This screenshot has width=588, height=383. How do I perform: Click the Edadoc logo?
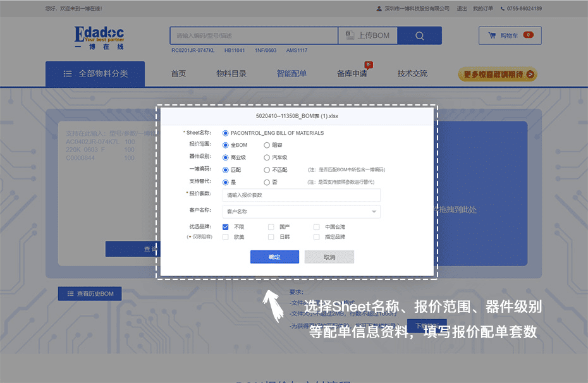[x=99, y=37]
